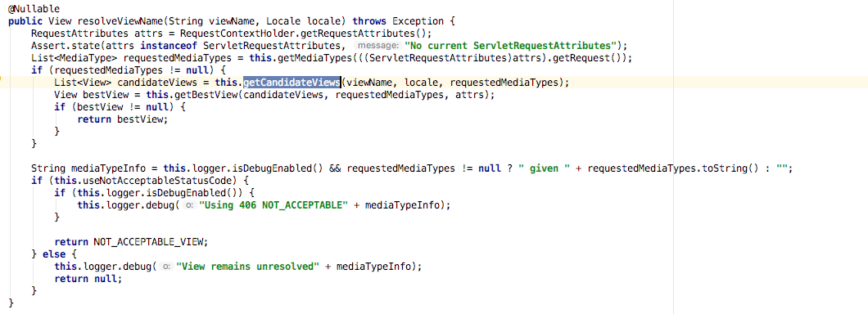Click the right margin guide line
868x314 pixels.
pos(673,157)
